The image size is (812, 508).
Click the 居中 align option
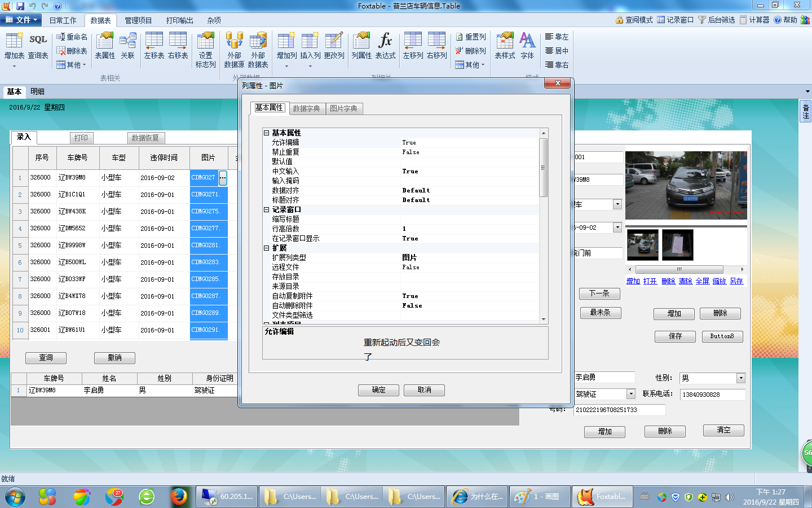coord(557,51)
